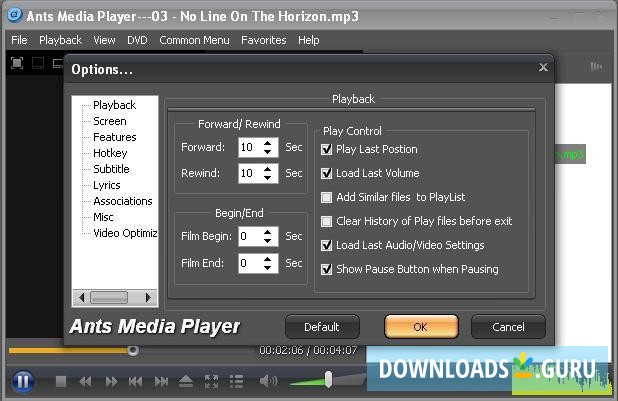Viewport: 618px width, 401px height.
Task: Select Playback in the options tree
Action: (114, 105)
